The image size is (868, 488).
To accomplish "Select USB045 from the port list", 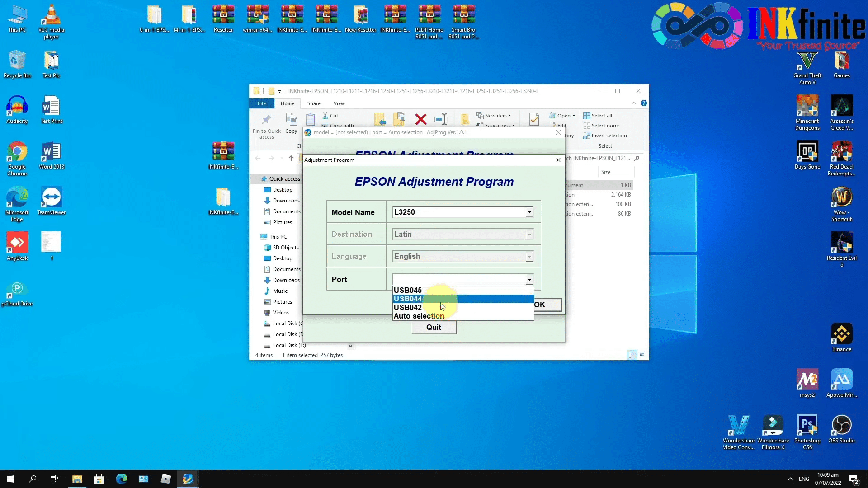I will click(463, 290).
